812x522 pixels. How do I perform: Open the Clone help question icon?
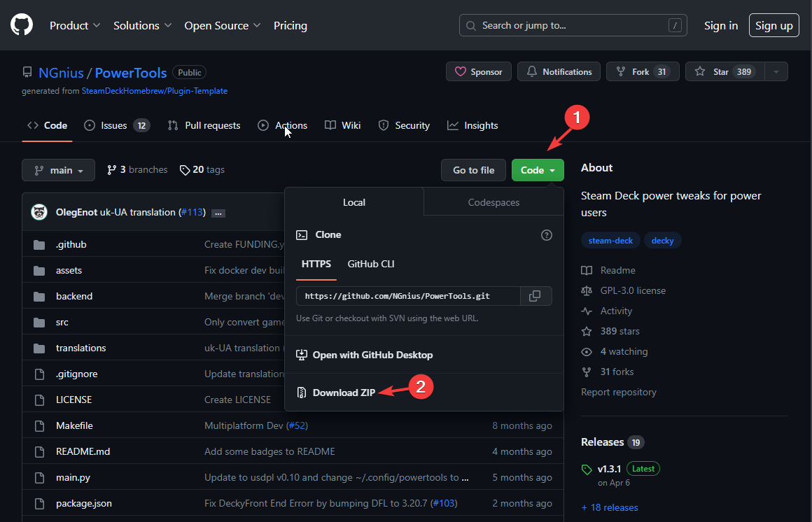coord(546,235)
